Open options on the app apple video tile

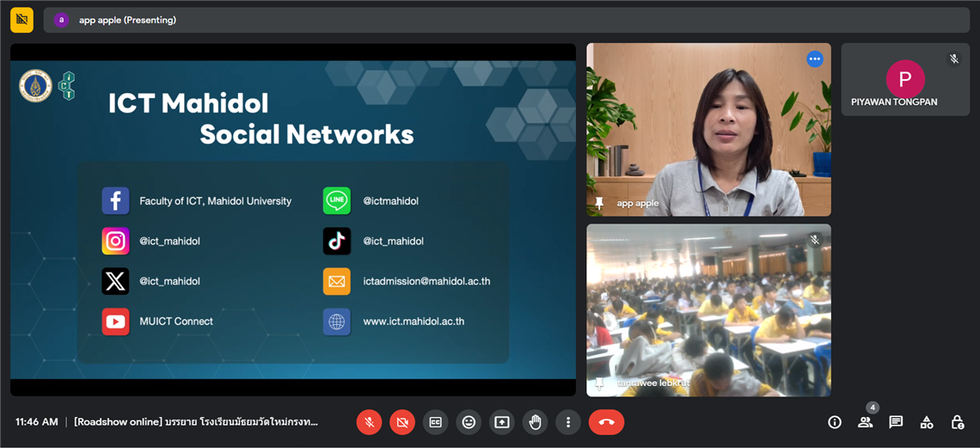[814, 59]
